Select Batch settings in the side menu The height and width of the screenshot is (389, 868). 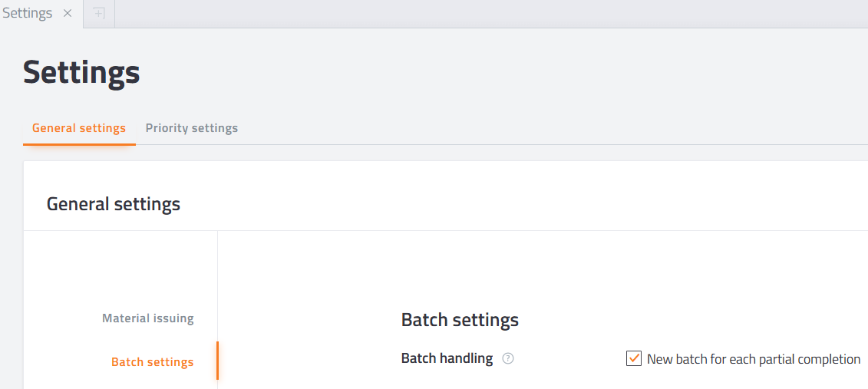point(152,362)
